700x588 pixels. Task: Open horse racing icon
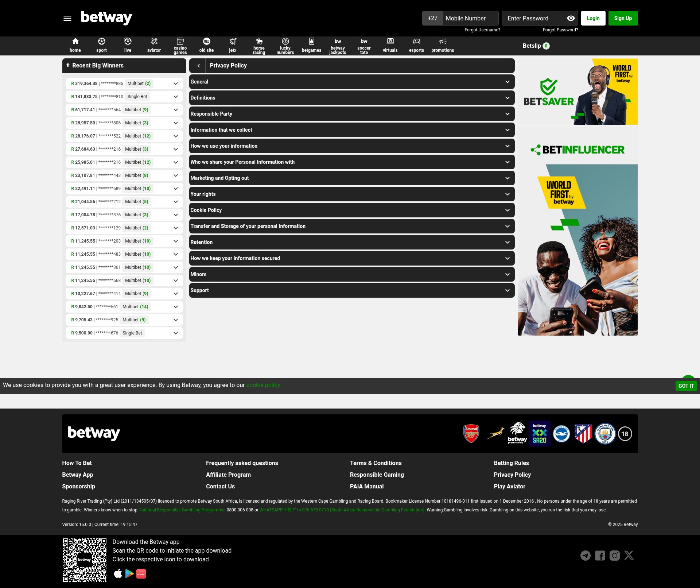259,41
